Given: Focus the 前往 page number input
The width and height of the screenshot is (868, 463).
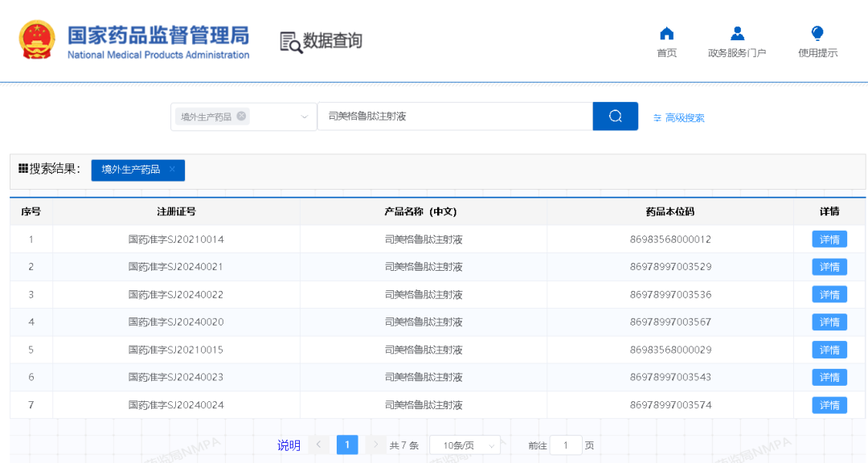Looking at the screenshot, I should coord(566,445).
